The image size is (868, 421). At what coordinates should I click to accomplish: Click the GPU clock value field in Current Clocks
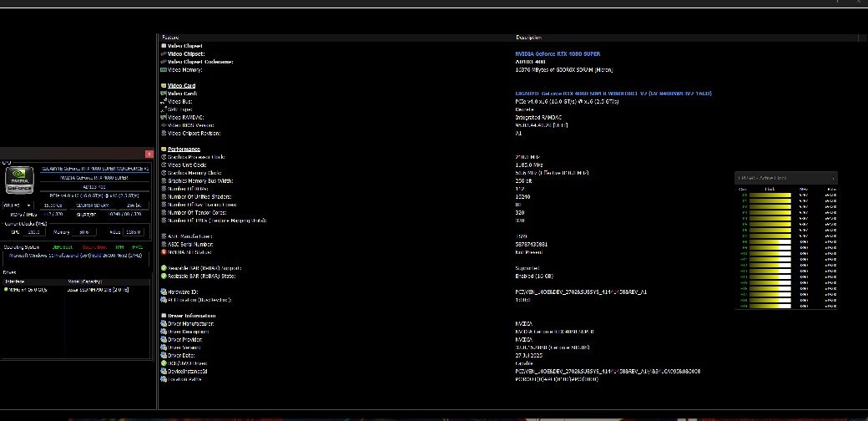tap(33, 232)
